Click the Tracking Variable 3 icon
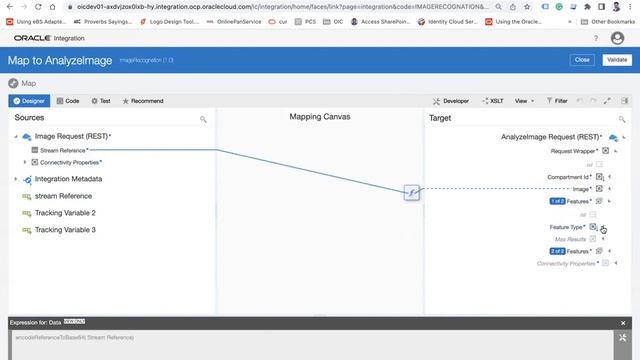This screenshot has height=360, width=640. tap(27, 230)
